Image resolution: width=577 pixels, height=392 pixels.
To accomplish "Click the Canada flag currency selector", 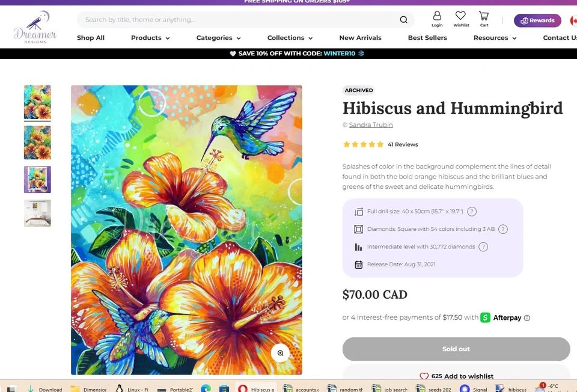I will [573, 20].
